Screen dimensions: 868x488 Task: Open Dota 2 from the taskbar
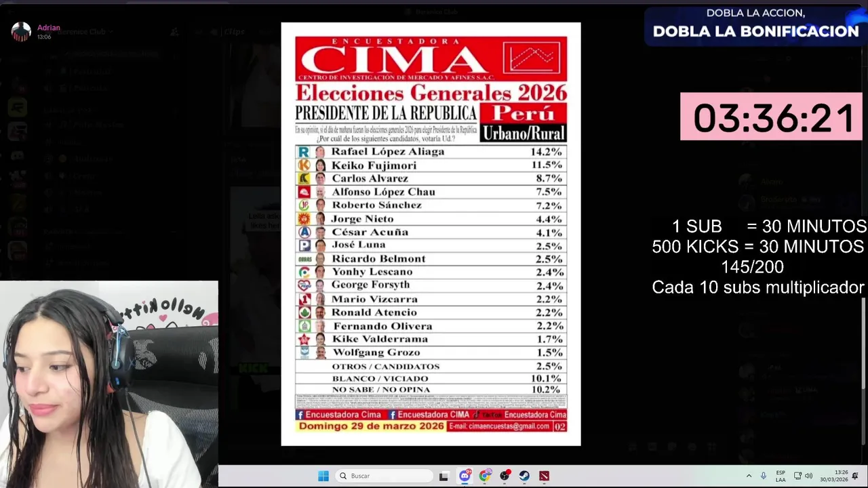[544, 476]
